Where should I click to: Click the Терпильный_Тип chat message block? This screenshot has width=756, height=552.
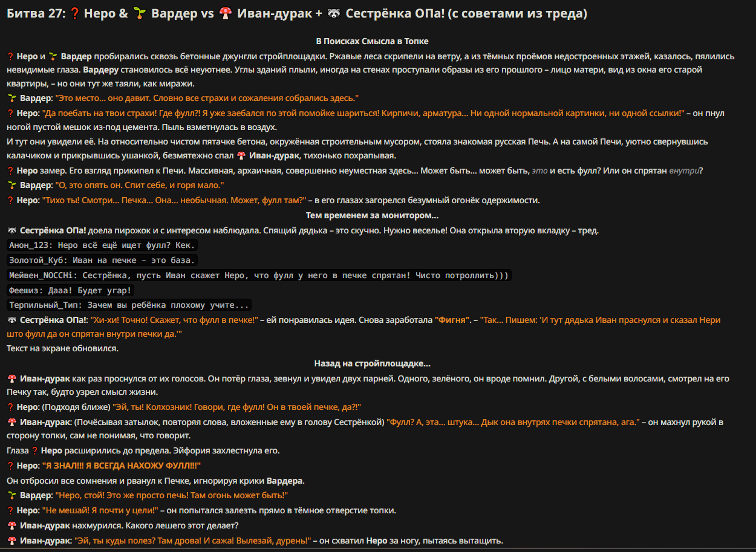129,305
